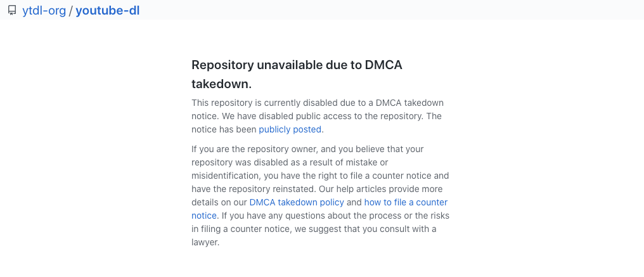Open the ytdl-org owner link

point(44,10)
